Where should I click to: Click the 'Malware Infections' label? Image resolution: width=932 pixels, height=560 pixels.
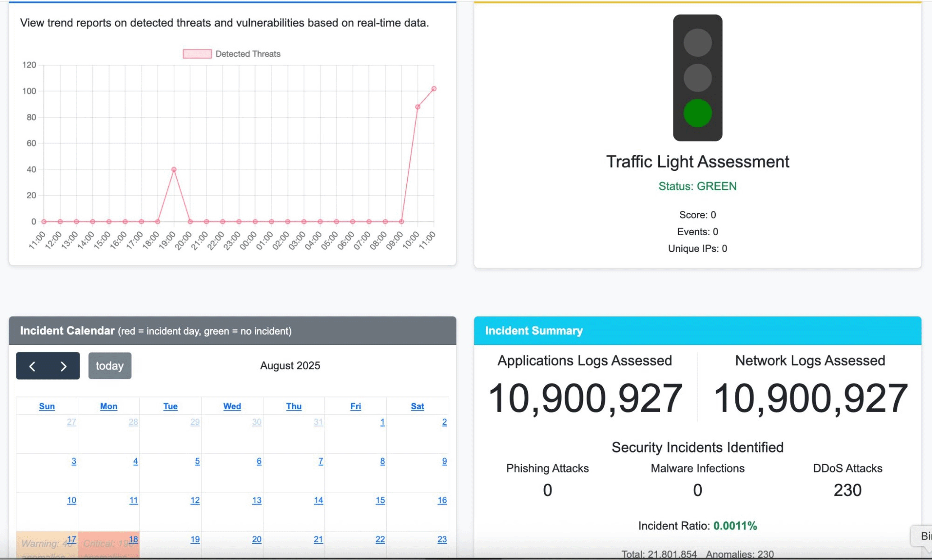click(x=697, y=468)
